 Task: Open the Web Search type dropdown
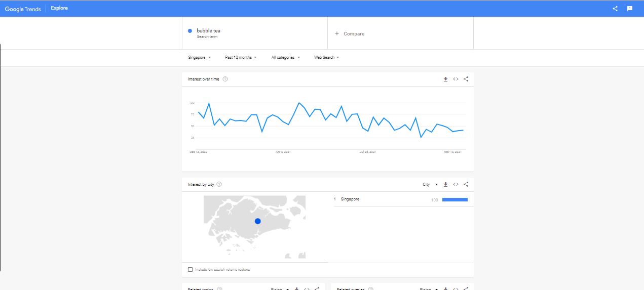(327, 58)
